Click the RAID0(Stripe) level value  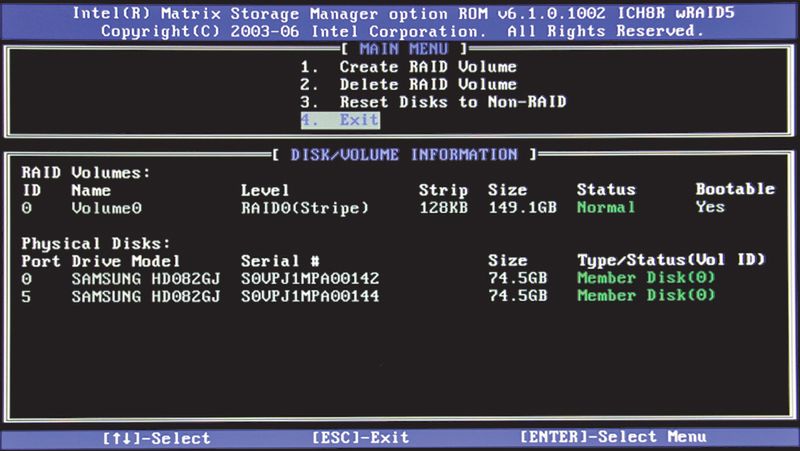click(x=305, y=208)
